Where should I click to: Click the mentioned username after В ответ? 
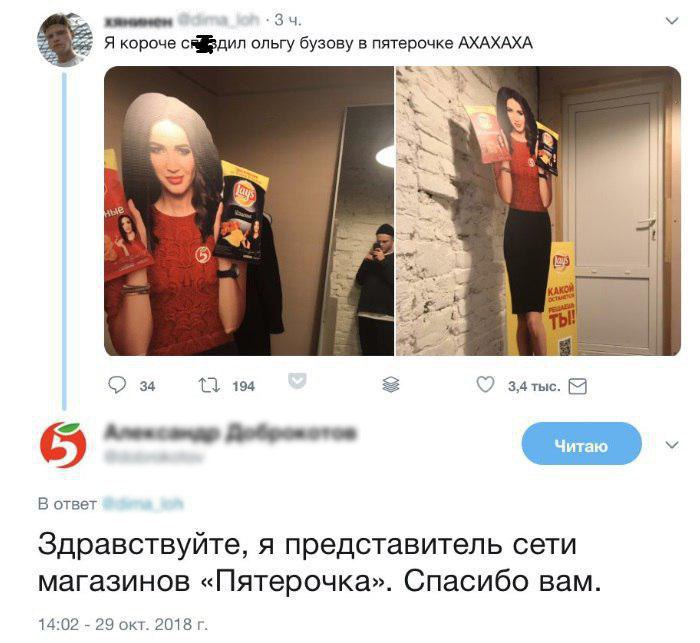pos(143,504)
